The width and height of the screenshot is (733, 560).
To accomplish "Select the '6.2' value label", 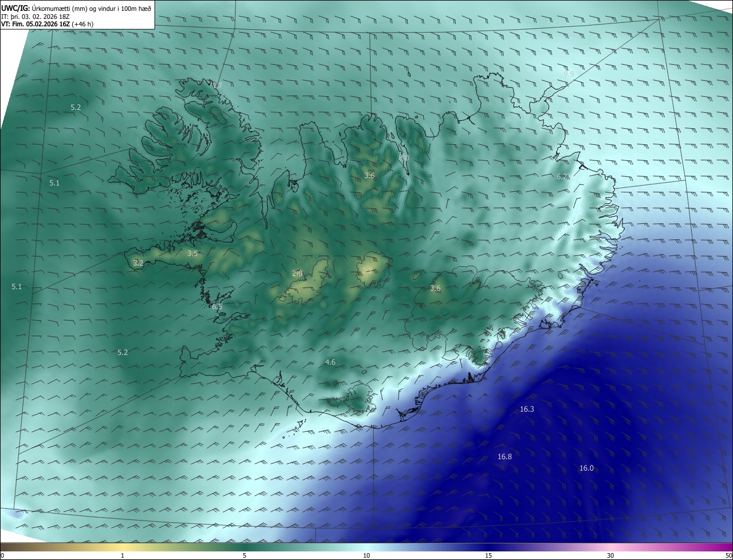I will 562,176.
